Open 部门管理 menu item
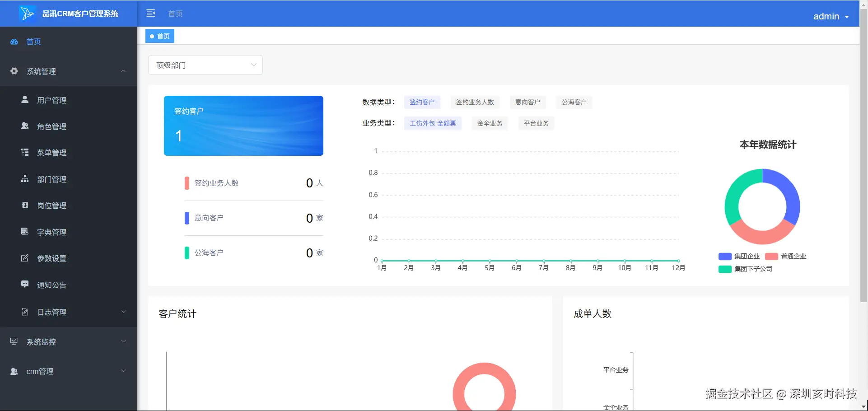The image size is (868, 411). tap(69, 179)
